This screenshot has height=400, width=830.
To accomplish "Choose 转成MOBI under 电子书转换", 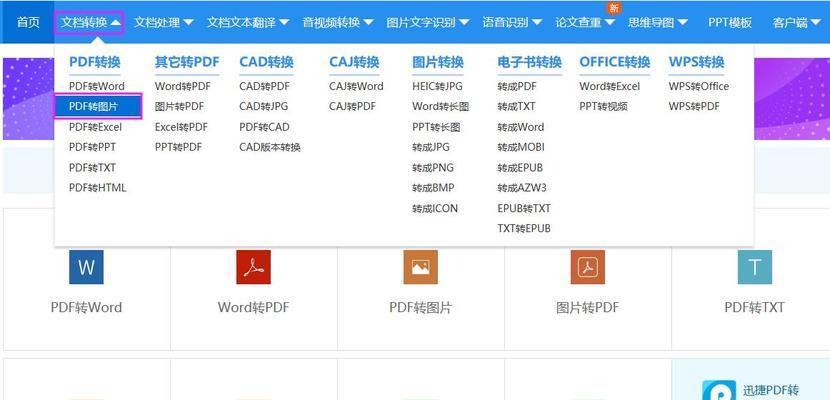I will (x=521, y=147).
